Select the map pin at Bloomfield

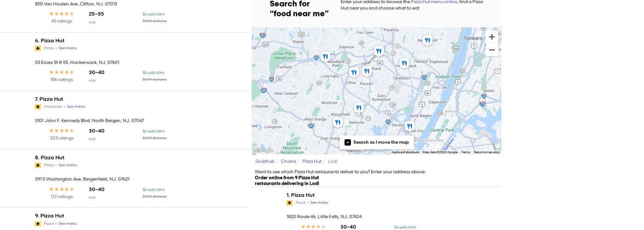tap(338, 122)
